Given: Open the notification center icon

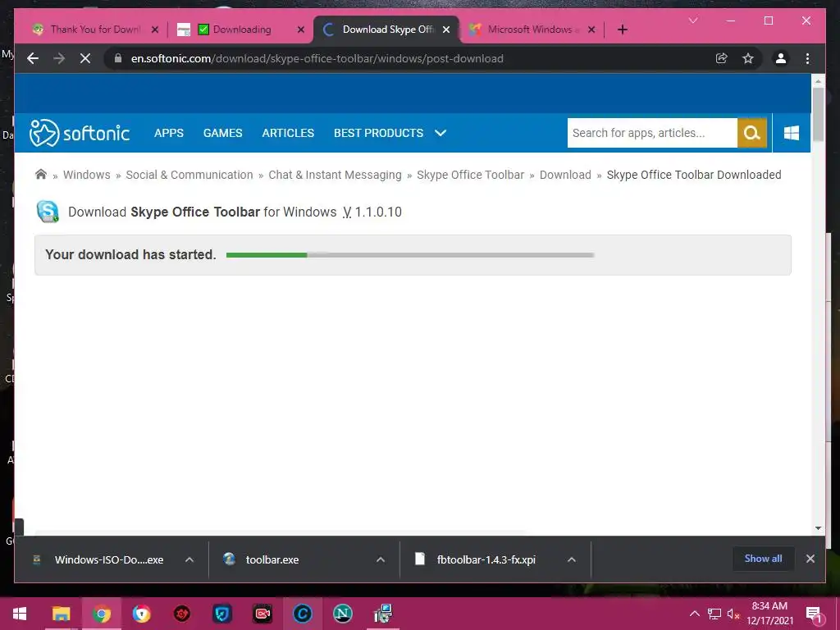Looking at the screenshot, I should tap(813, 614).
